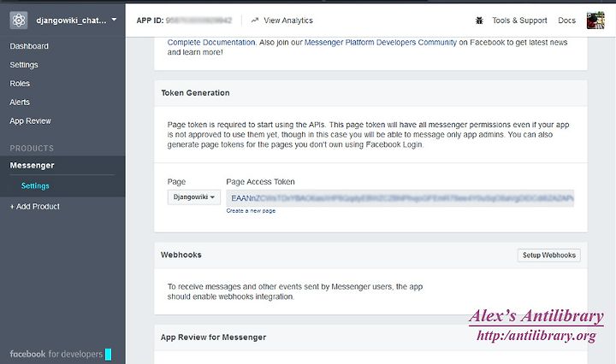Click + Add Product
Screen dimensions: 616x364
click(34, 206)
